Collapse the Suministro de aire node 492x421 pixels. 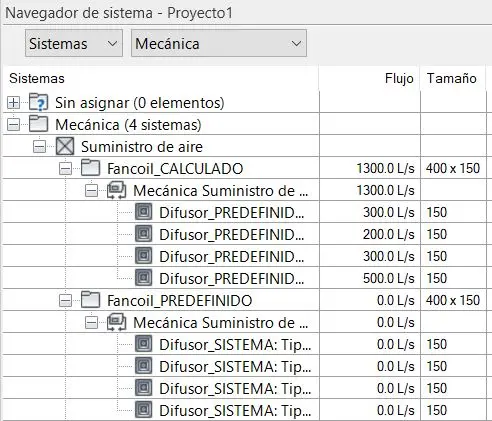(39, 147)
